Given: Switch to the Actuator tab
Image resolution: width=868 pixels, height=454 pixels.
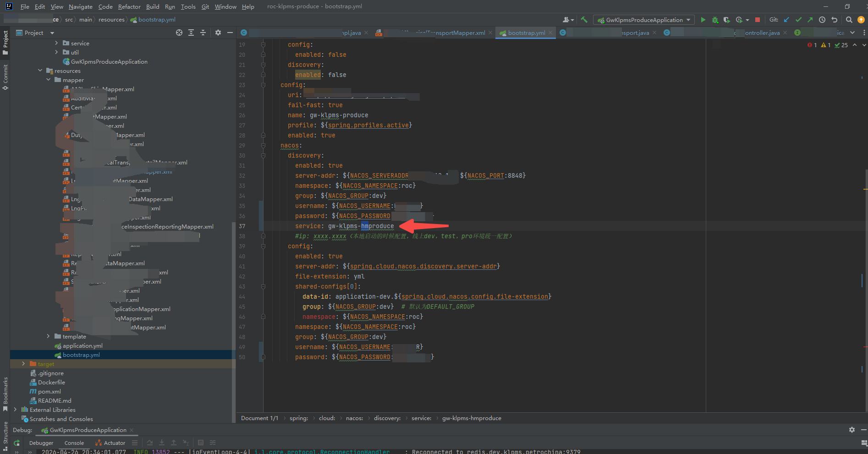Looking at the screenshot, I should pyautogui.click(x=110, y=443).
